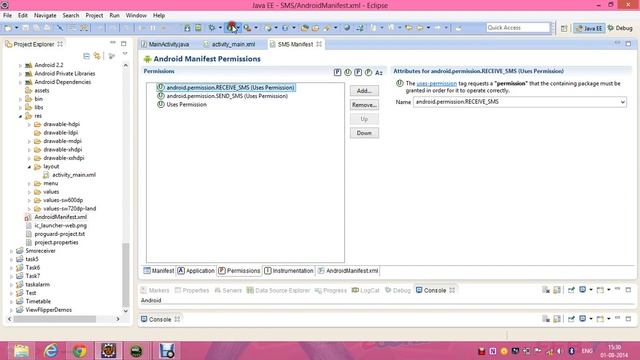The image size is (640, 360).
Task: Click the Remove... button
Action: (364, 105)
